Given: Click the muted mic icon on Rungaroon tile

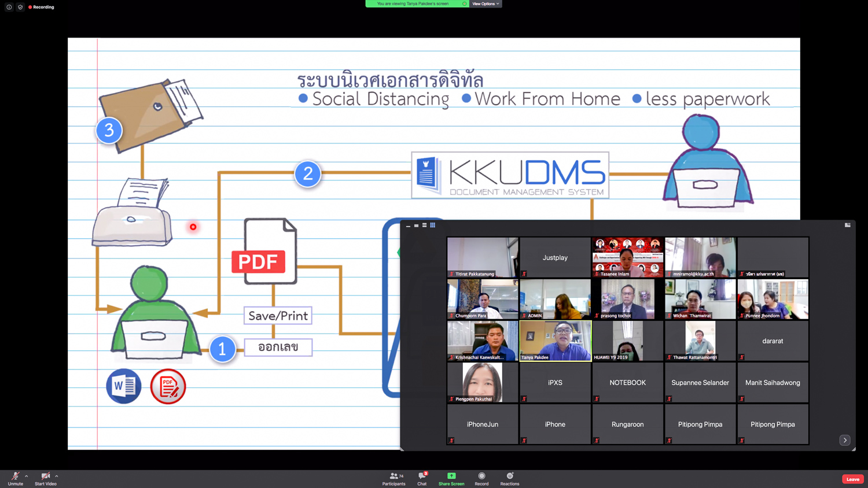Looking at the screenshot, I should tap(597, 441).
